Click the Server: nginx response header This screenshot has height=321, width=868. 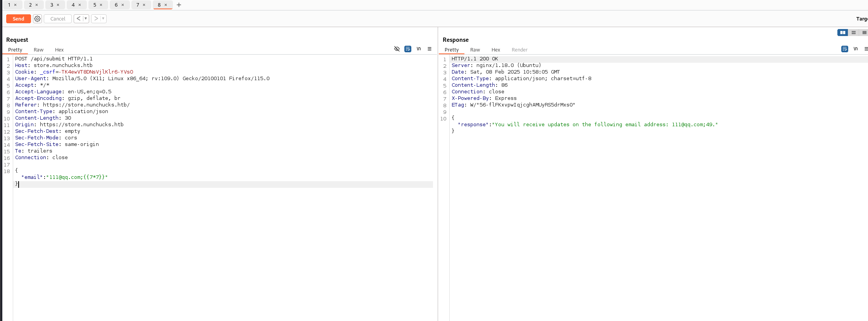tap(496, 65)
